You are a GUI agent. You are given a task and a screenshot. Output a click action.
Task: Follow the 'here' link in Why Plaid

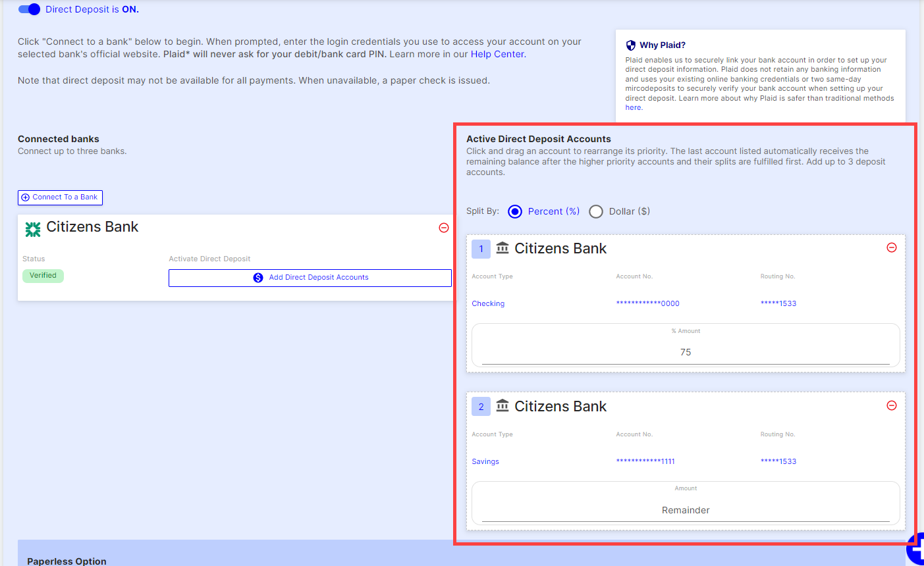pos(633,107)
